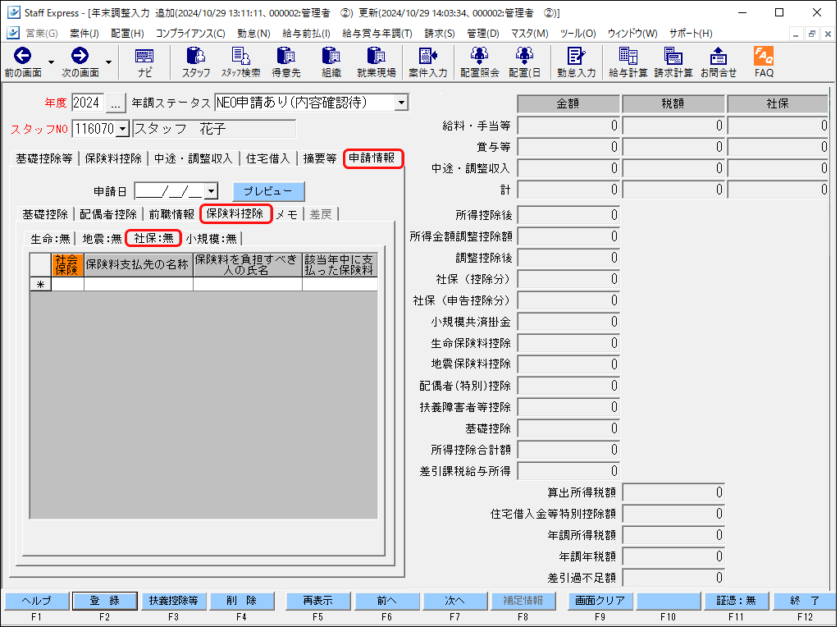The image size is (840, 627).
Task: Switch to the メモ sub-tab
Action: pyautogui.click(x=287, y=214)
